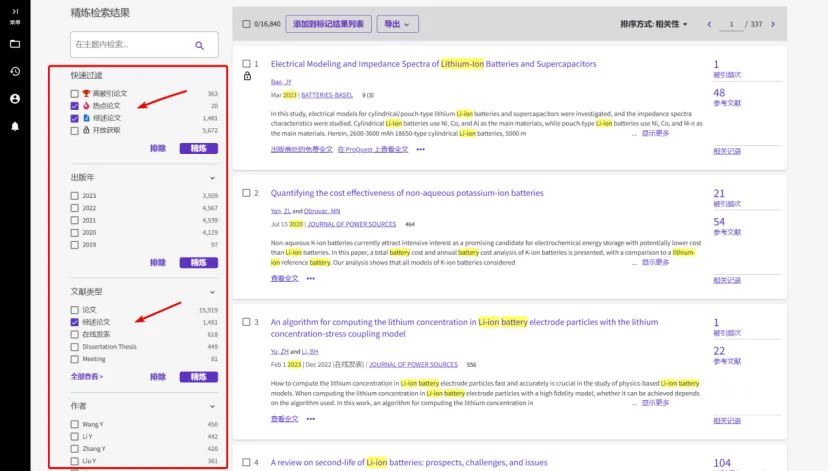Open author link Bae, JY

[x=281, y=82]
